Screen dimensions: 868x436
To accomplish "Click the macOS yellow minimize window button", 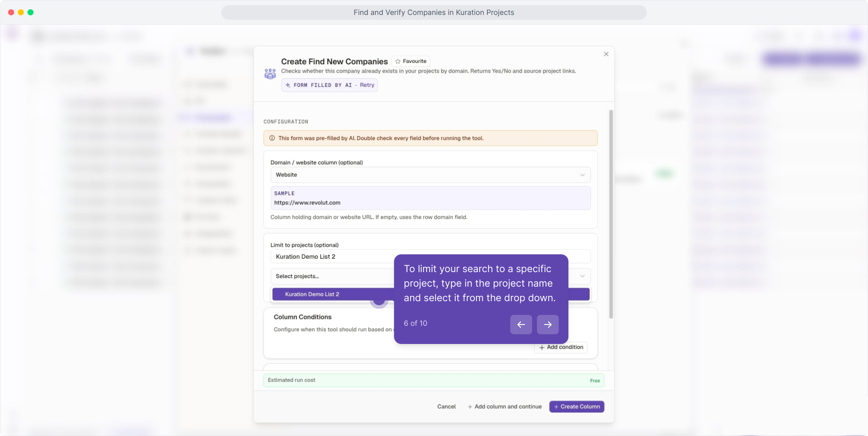I will point(21,13).
